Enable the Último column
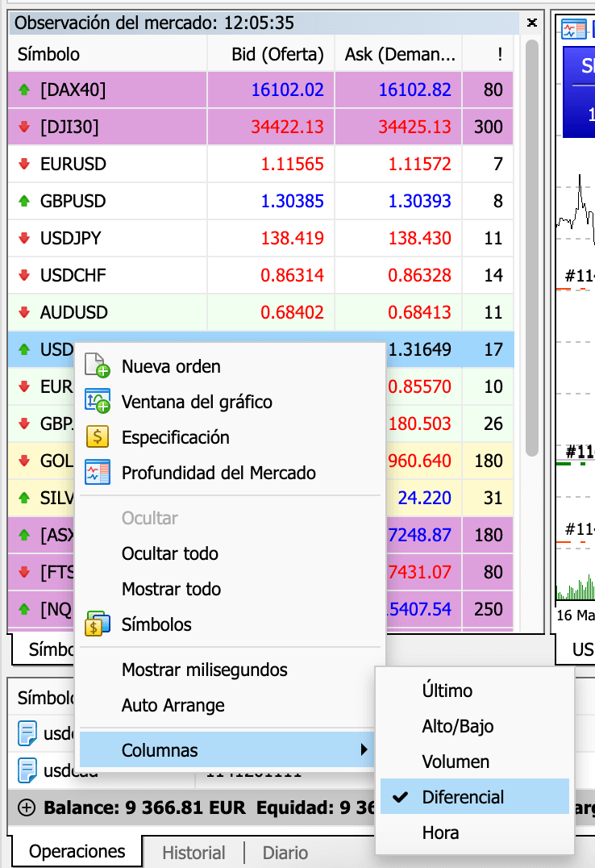The height and width of the screenshot is (868, 595). [x=447, y=691]
